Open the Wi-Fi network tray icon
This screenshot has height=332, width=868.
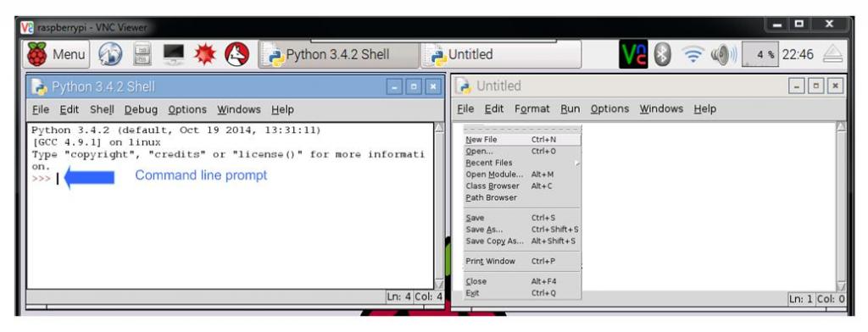pos(692,54)
